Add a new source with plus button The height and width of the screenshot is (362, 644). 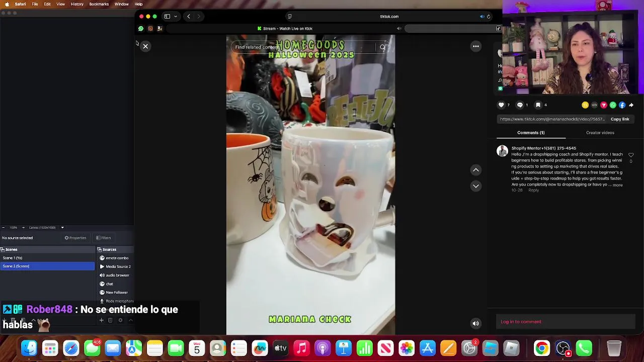[101, 320]
